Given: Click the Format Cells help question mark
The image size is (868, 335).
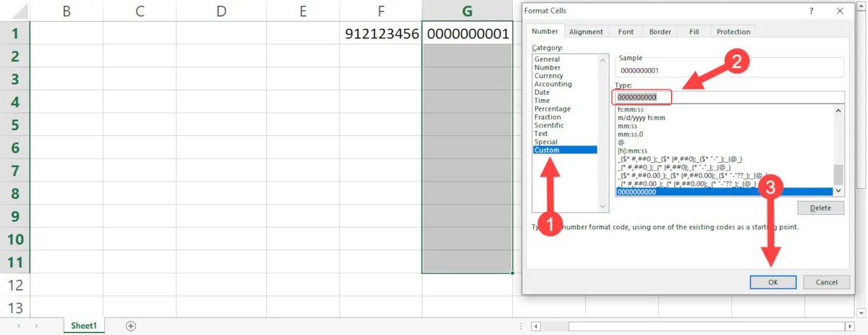Looking at the screenshot, I should [x=812, y=11].
